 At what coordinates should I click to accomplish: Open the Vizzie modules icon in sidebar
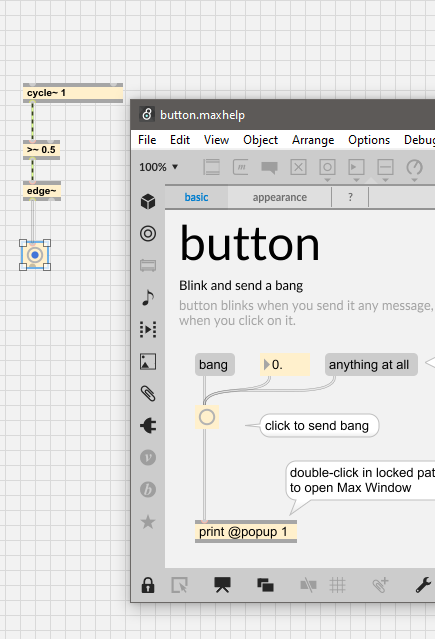148,458
